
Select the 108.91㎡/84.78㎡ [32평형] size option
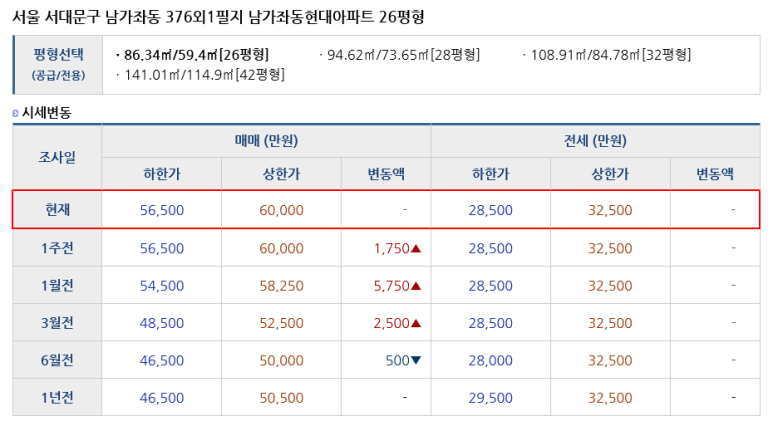pyautogui.click(x=611, y=55)
